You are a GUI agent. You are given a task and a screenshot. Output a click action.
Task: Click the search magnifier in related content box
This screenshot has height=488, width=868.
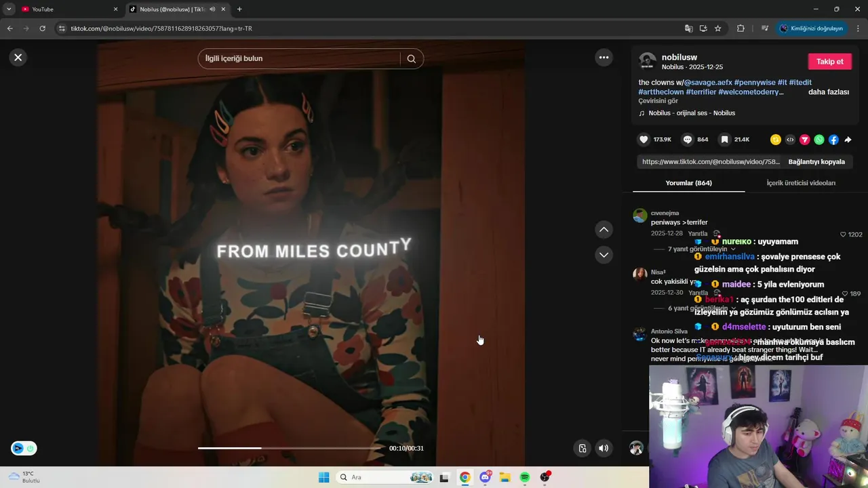coord(411,59)
